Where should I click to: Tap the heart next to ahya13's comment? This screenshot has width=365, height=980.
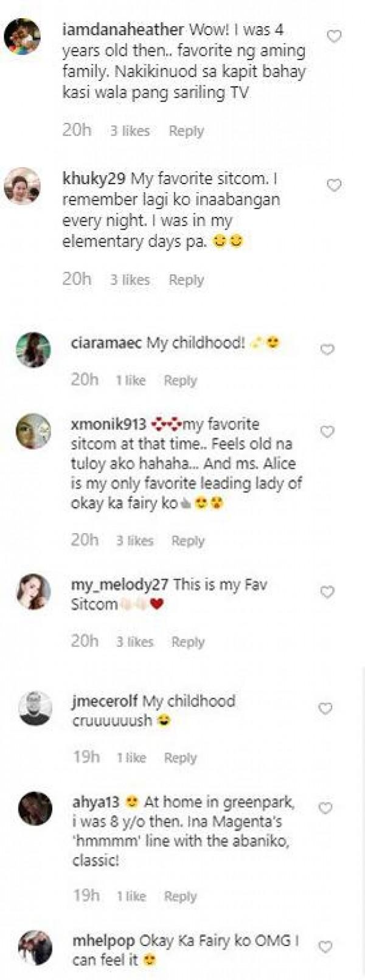point(326,808)
